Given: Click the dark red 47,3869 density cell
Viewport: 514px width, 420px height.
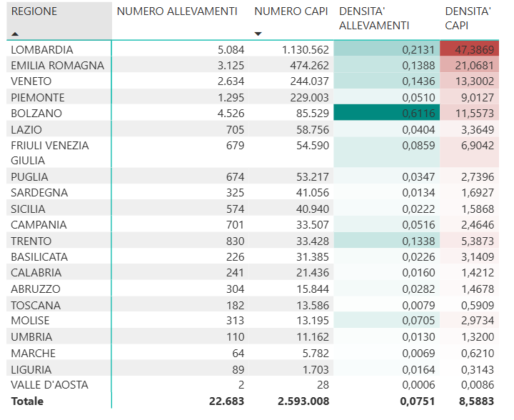Looking at the screenshot, I should tap(467, 50).
